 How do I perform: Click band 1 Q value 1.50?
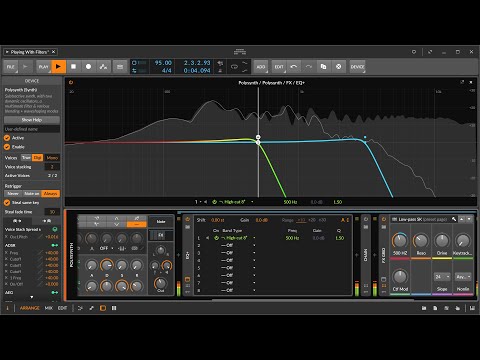[x=339, y=238]
